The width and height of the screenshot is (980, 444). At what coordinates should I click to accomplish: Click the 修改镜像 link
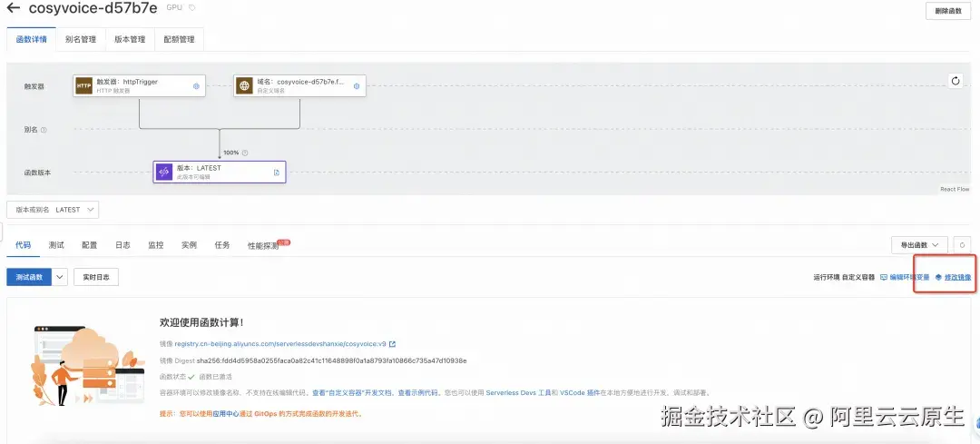tap(957, 277)
